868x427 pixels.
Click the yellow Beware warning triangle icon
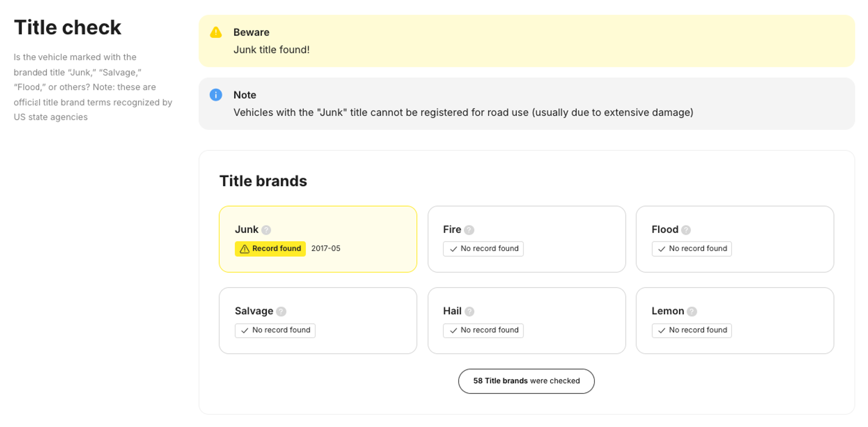point(216,33)
